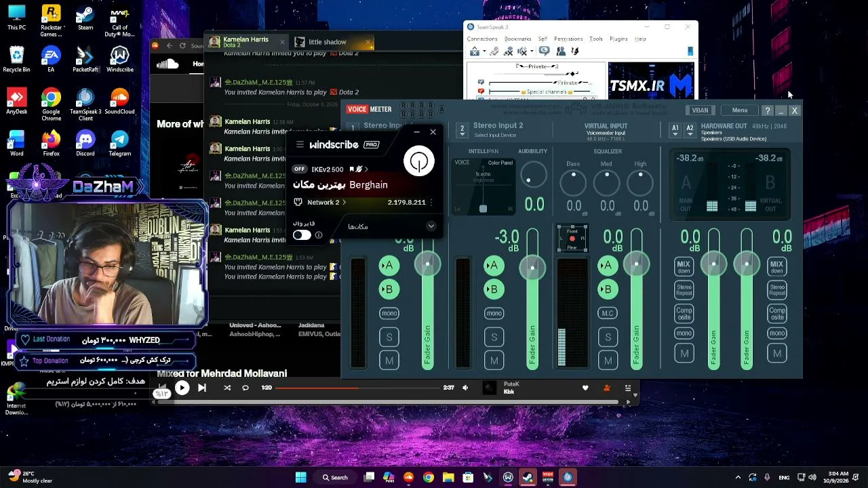The width and height of the screenshot is (868, 488).
Task: Open the Windscribe desktop shortcut
Action: point(119,60)
